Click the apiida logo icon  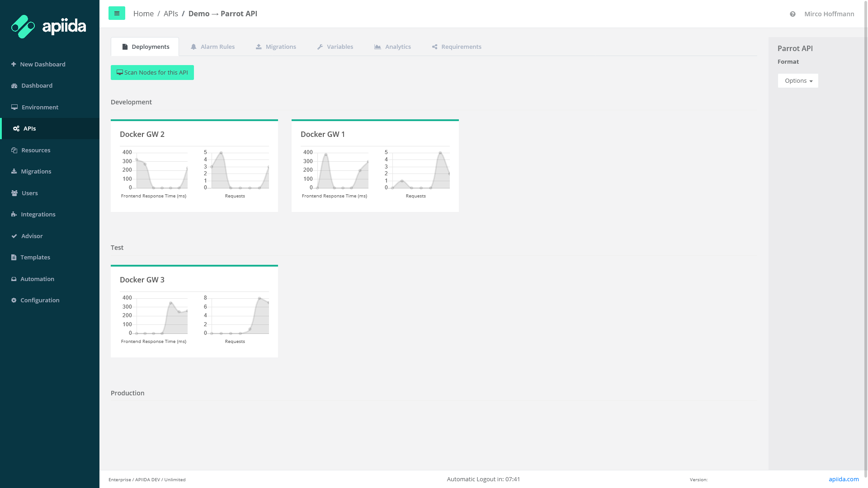tap(23, 27)
